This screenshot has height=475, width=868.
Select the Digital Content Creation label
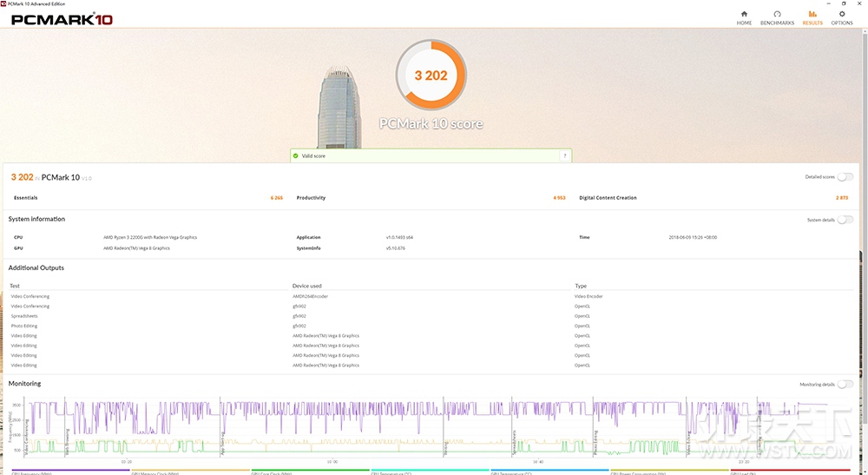608,198
